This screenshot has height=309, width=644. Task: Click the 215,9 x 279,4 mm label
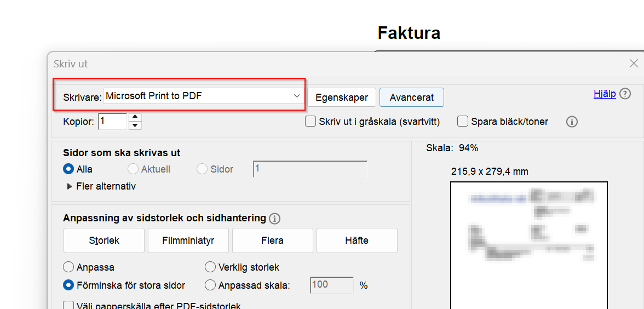coord(490,172)
